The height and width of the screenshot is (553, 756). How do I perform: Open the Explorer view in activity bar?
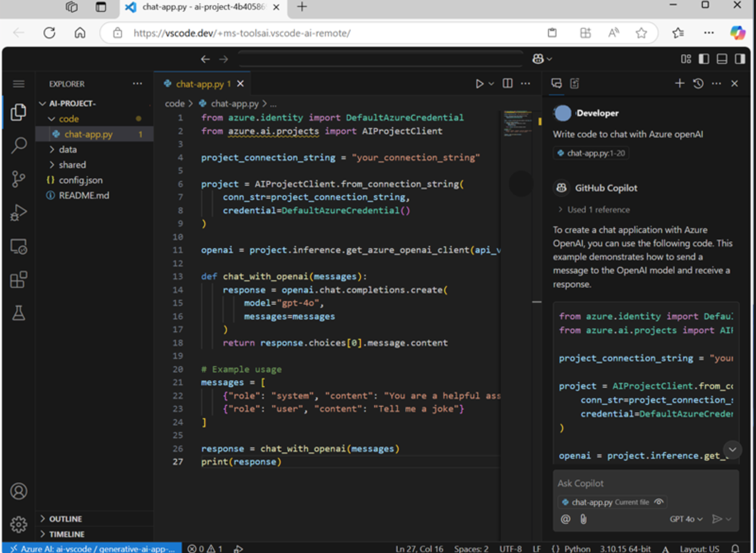click(18, 112)
